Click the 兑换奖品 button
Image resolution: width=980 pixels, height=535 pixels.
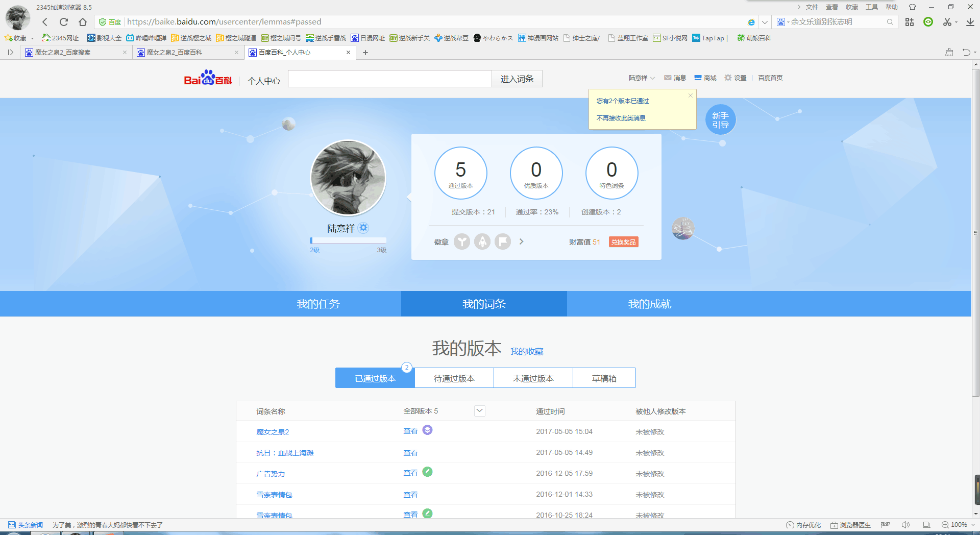coord(624,242)
